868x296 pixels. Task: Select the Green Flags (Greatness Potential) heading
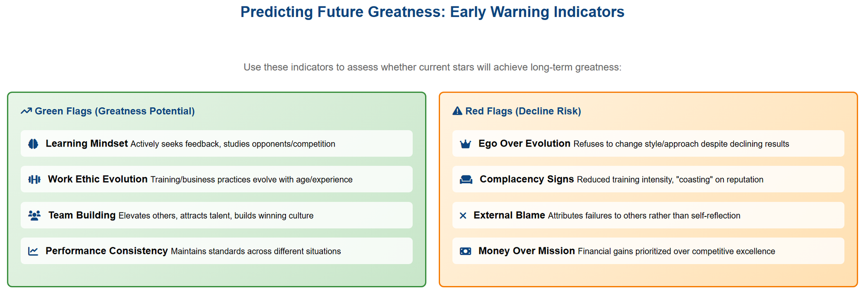(x=115, y=111)
